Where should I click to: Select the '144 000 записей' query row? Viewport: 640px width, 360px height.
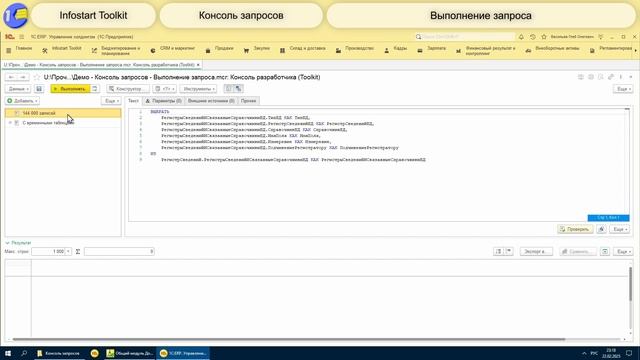tap(63, 113)
